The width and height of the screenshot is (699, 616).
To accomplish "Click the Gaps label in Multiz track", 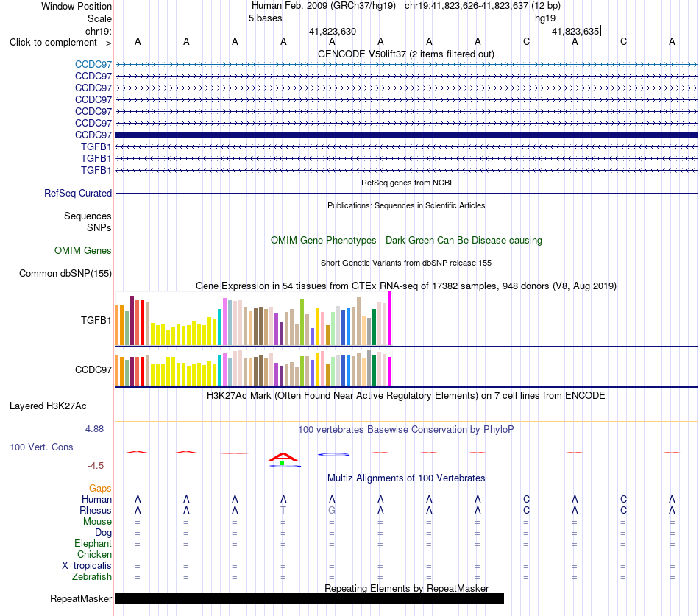I will click(x=100, y=489).
